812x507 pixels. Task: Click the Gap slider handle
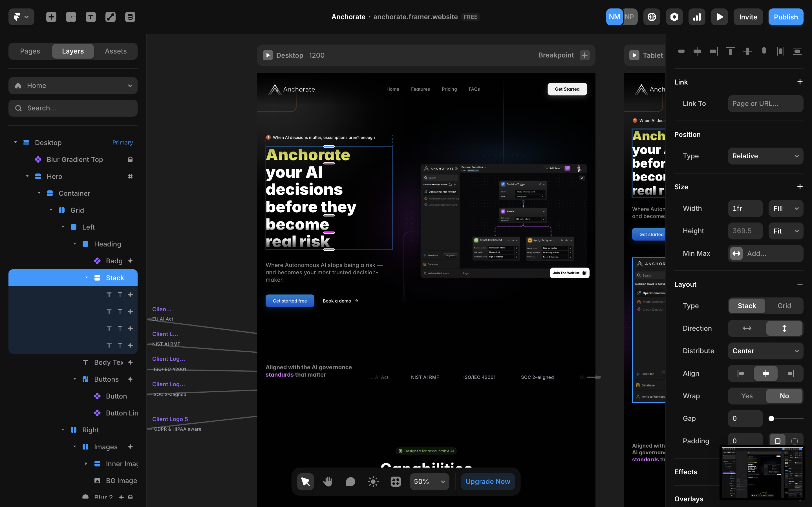pos(771,419)
